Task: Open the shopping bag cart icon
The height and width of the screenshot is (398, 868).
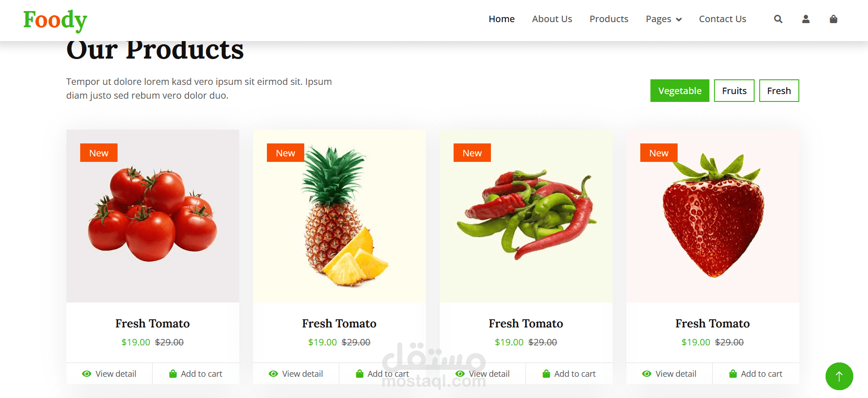Action: click(x=833, y=19)
